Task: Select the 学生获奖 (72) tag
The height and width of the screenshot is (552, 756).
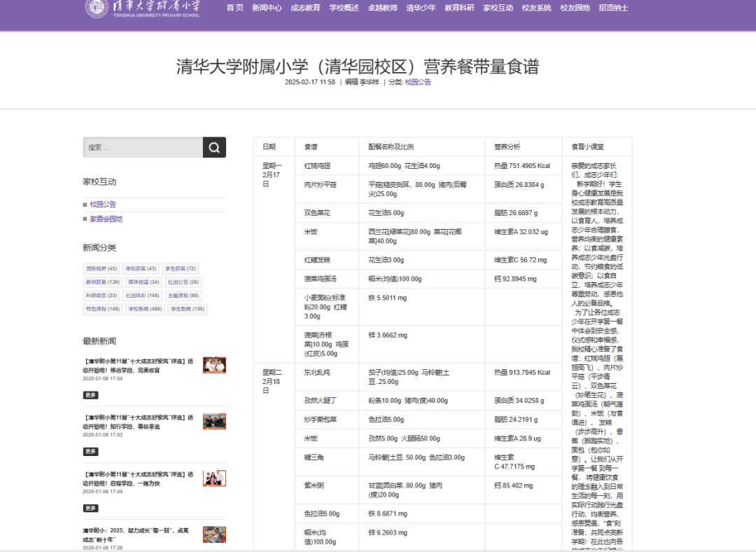Action: pyautogui.click(x=181, y=269)
